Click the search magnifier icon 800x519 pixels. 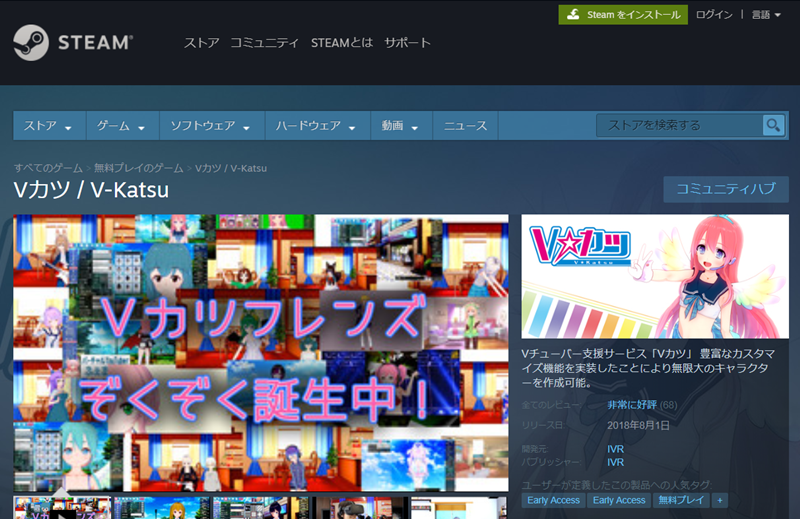773,125
